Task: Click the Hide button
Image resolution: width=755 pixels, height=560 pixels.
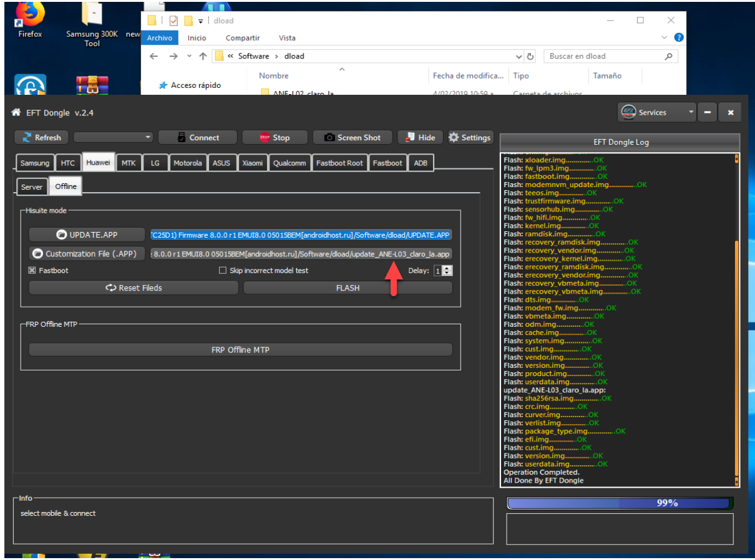Action: click(x=420, y=137)
